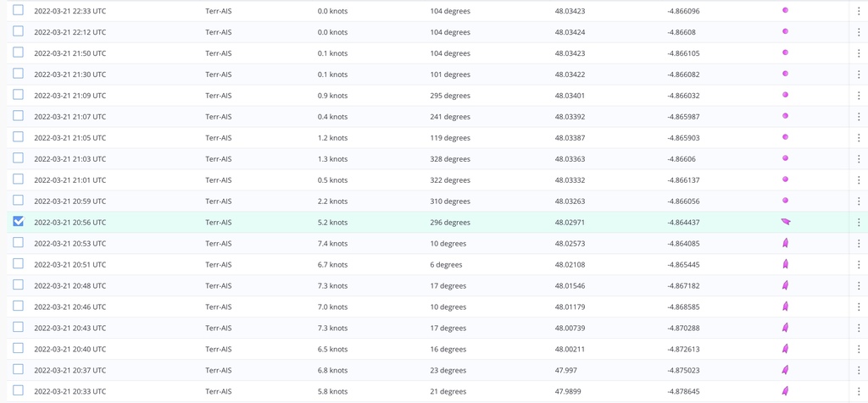Screen dimensions: 868x403
Task: Open more options on the 21:03 UTC row
Action: pos(859,158)
